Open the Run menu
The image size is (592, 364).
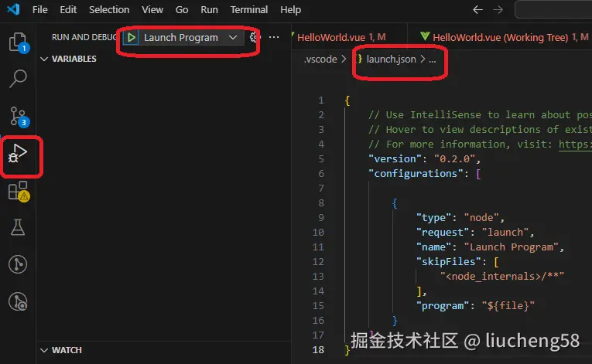[x=209, y=9]
